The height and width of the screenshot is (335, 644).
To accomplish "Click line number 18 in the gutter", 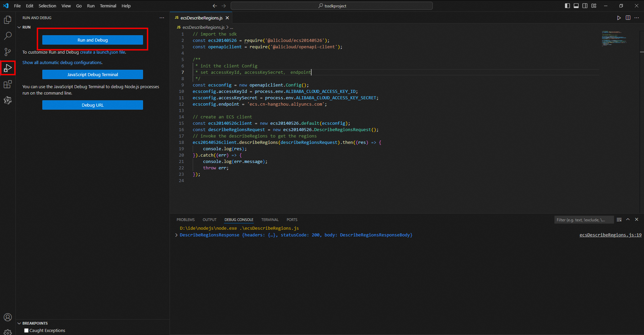I will pyautogui.click(x=181, y=143).
